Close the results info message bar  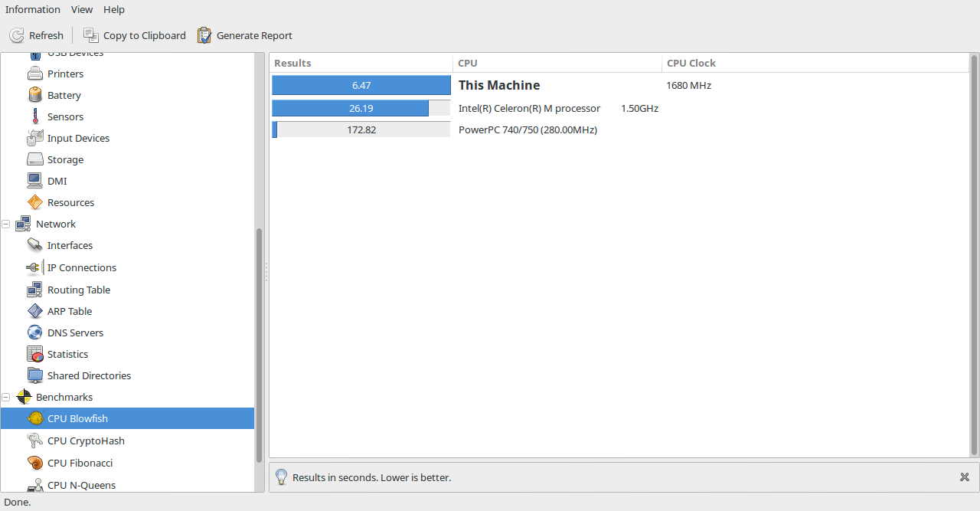(x=965, y=477)
